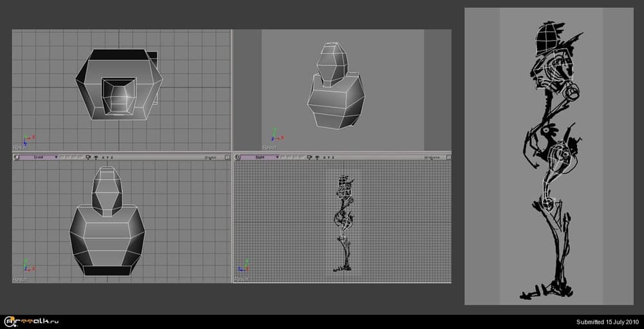Click the first memo camera slot in Front viewport

coord(62,157)
